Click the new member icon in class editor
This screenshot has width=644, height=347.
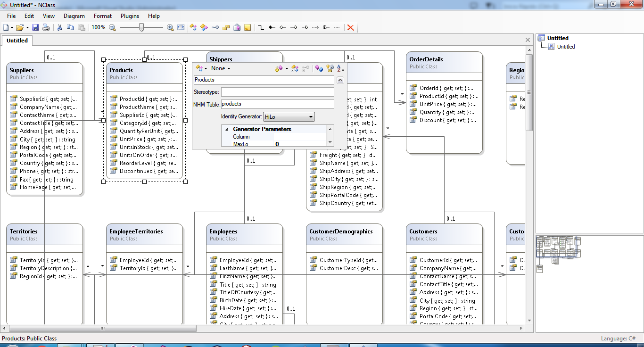279,69
